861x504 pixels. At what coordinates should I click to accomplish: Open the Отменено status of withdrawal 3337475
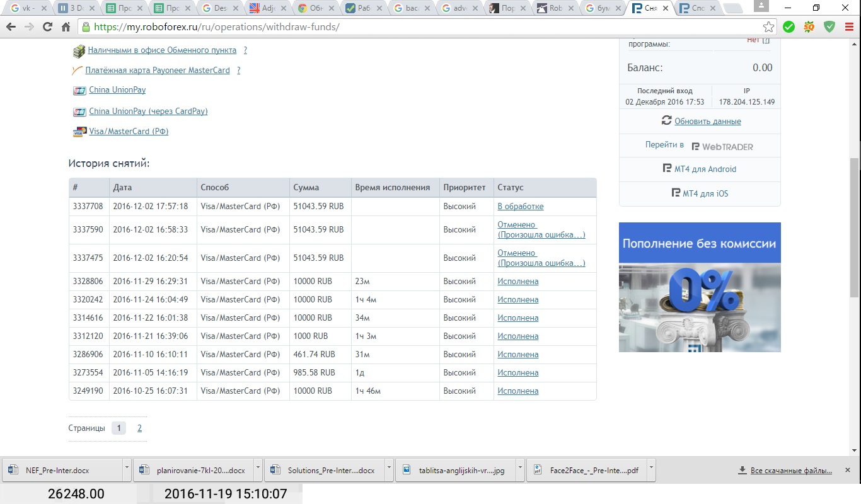[541, 258]
